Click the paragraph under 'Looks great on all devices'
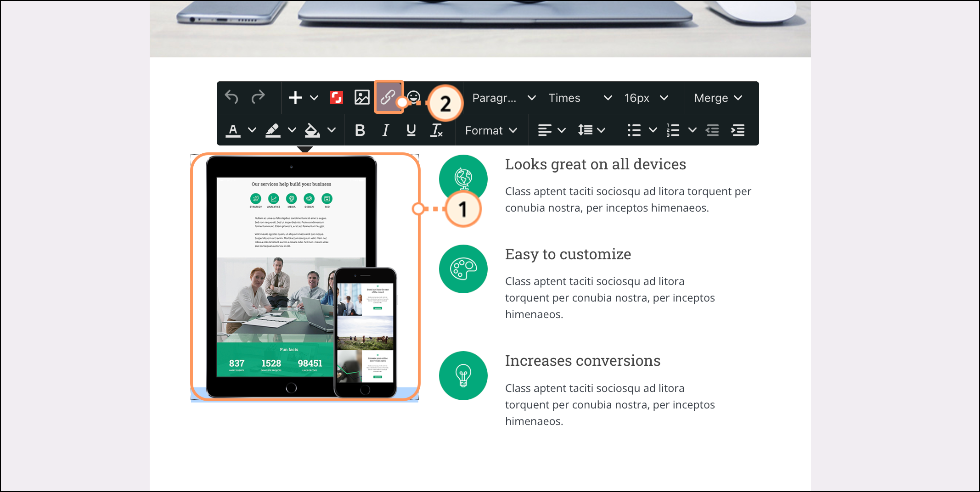This screenshot has height=492, width=980. [628, 200]
